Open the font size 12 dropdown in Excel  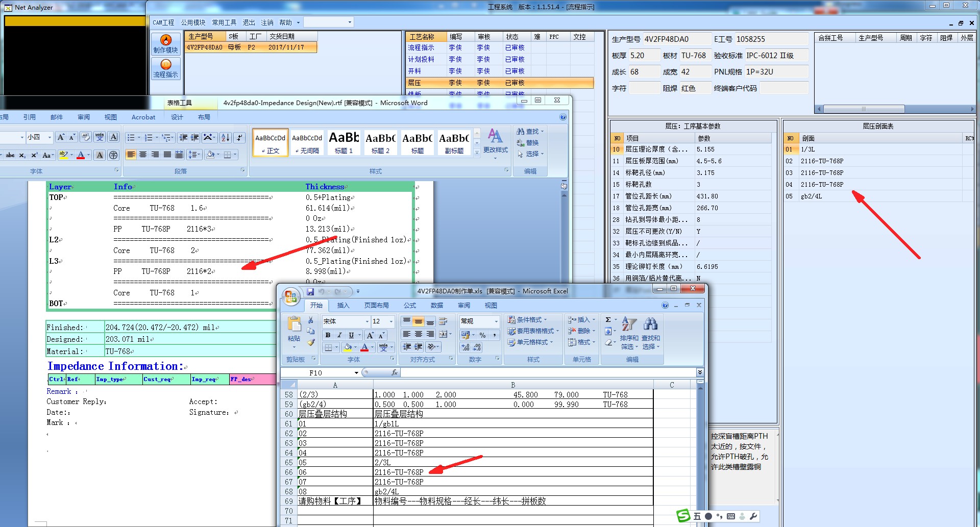pos(391,321)
